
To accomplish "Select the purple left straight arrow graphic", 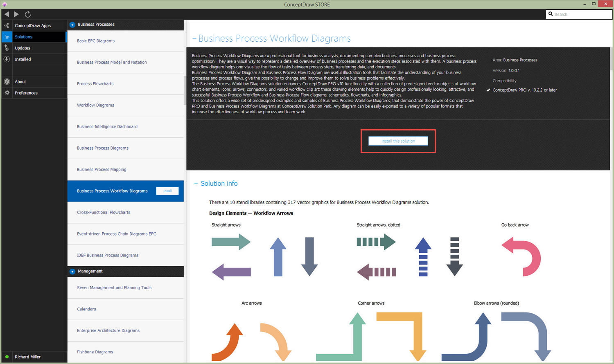I will (231, 272).
